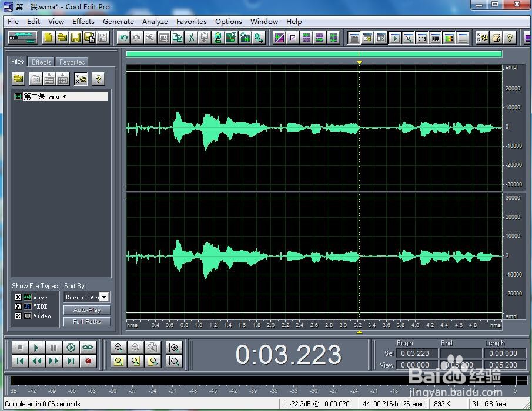
Task: Zoom in vertically with the plus arrow magnifier
Action: click(174, 348)
